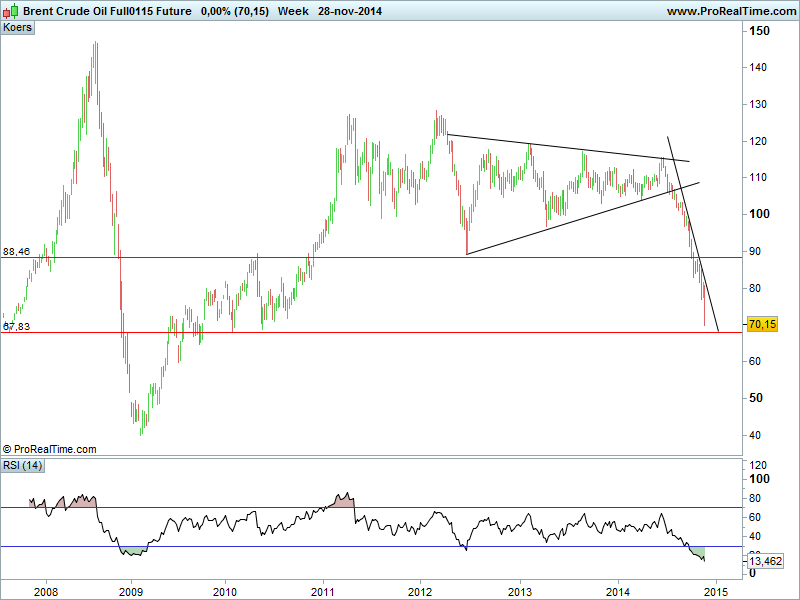Screen dimensions: 800x600
Task: Click the 67,83 red support line label
Action: click(x=17, y=326)
